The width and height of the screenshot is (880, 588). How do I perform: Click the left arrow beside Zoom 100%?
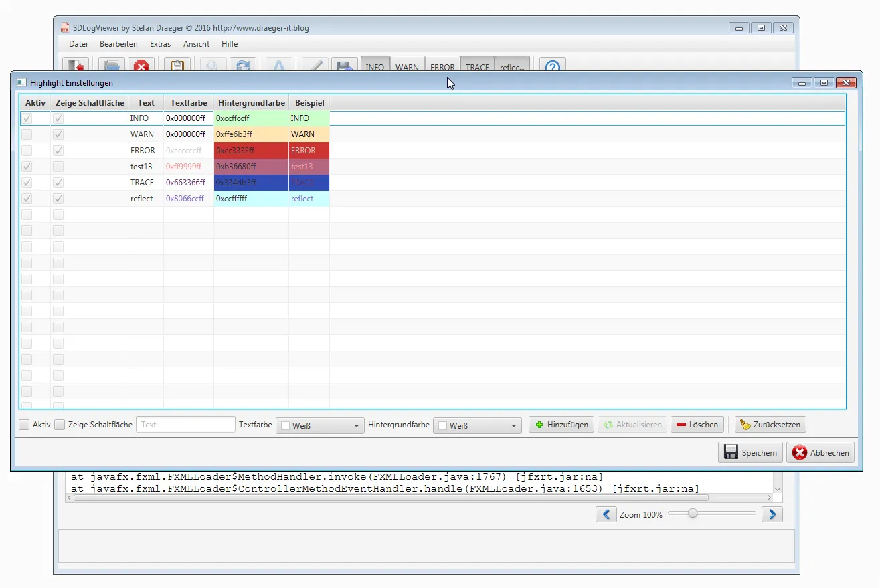pos(606,514)
